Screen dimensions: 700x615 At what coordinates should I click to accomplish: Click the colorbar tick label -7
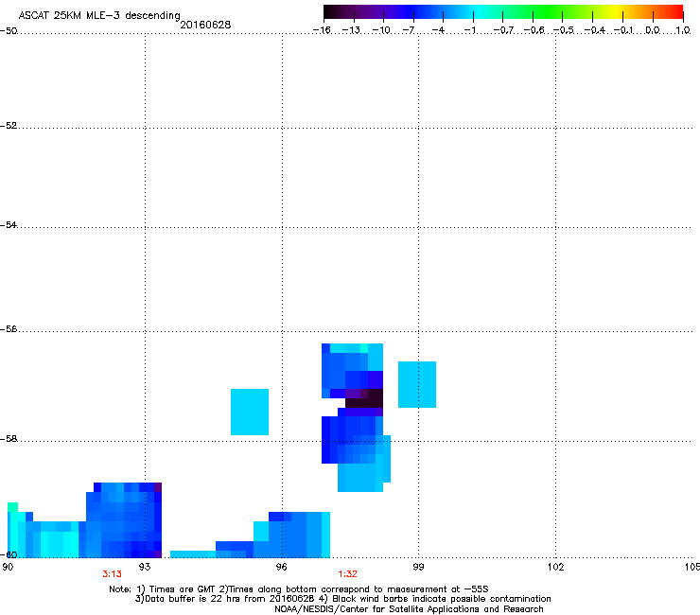tap(409, 30)
